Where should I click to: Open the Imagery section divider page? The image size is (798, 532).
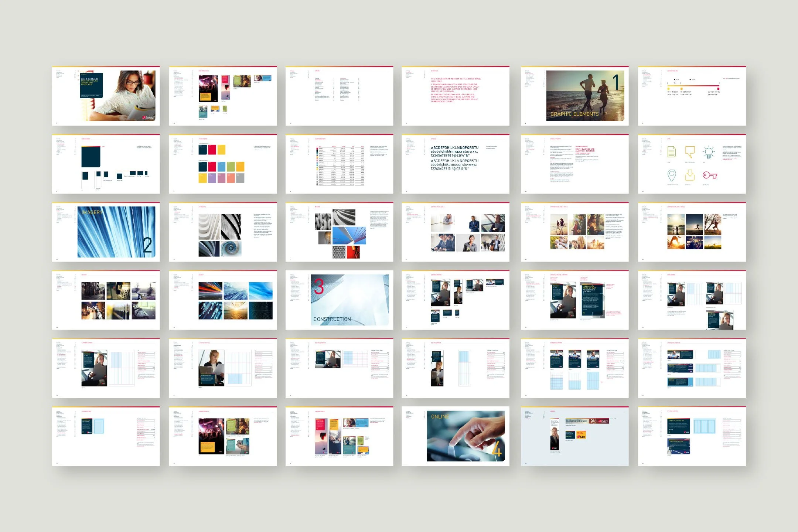(x=106, y=232)
